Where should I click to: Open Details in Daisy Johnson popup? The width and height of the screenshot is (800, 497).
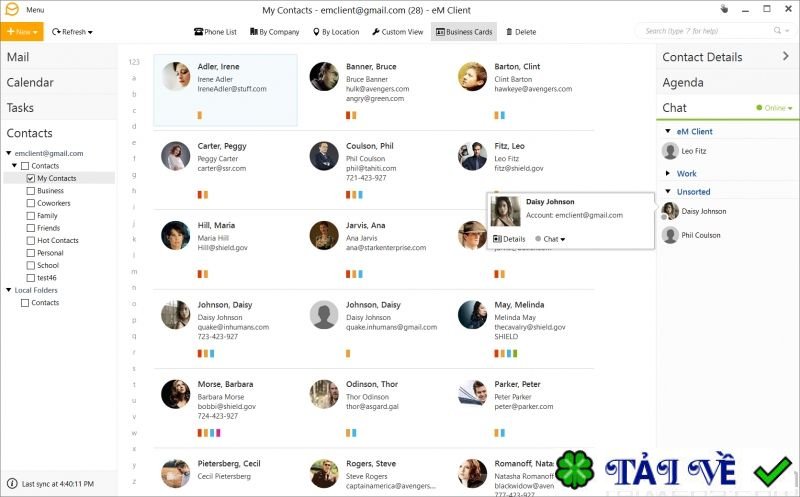[509, 239]
